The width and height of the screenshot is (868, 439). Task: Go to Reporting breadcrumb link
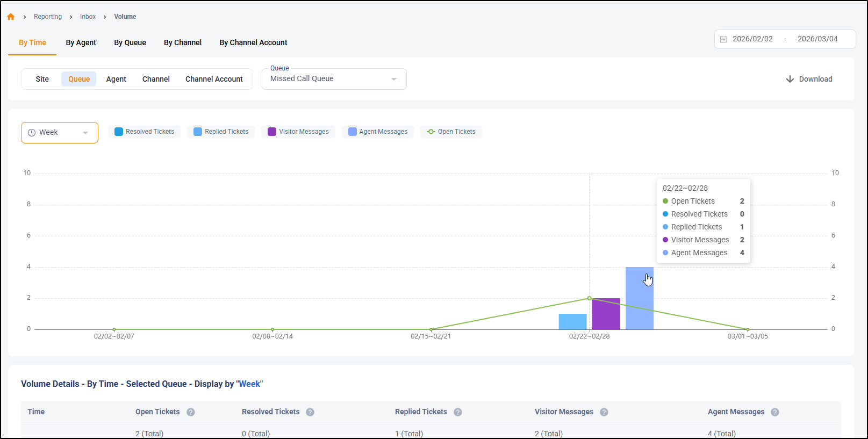48,17
